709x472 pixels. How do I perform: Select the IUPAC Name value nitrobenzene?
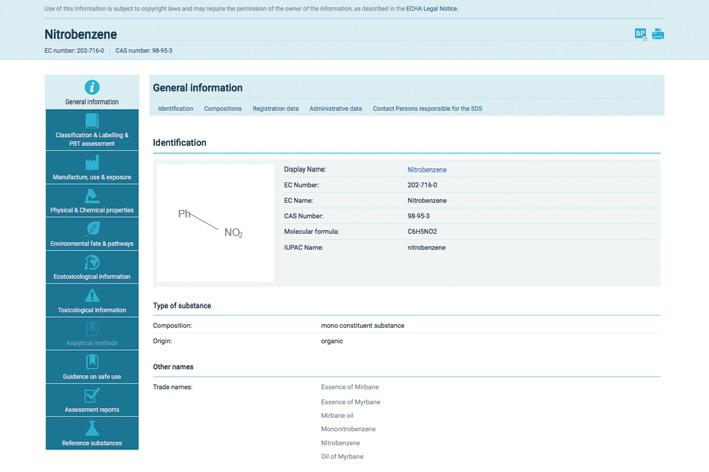point(426,247)
